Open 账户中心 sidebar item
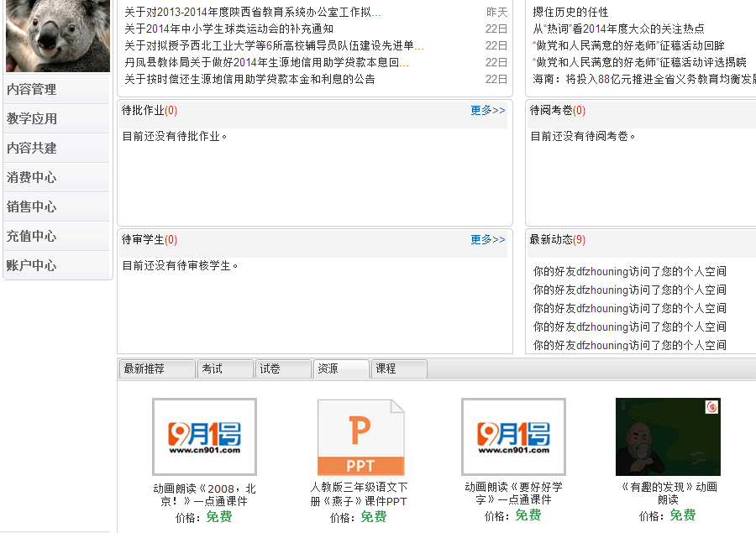Screen dimensions: 756x533 click(32, 266)
